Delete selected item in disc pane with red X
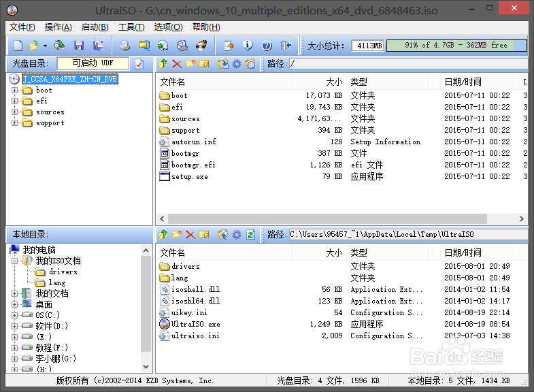 pyautogui.click(x=177, y=64)
